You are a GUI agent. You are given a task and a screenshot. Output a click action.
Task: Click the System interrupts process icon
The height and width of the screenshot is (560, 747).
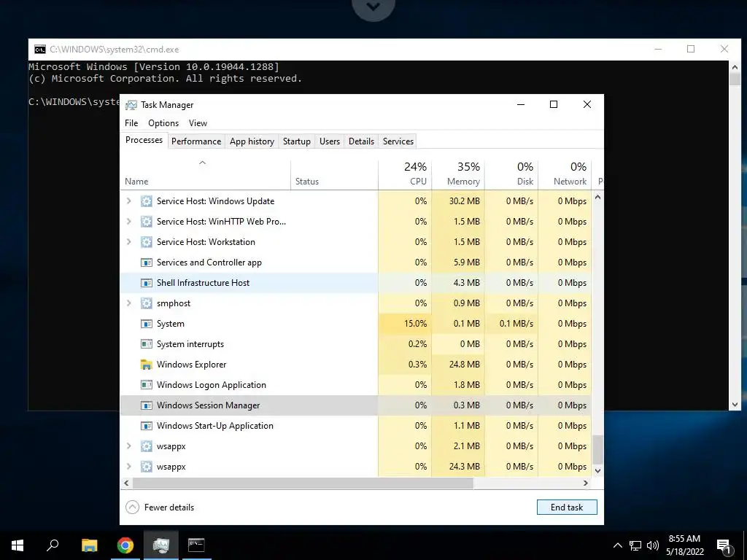(146, 344)
